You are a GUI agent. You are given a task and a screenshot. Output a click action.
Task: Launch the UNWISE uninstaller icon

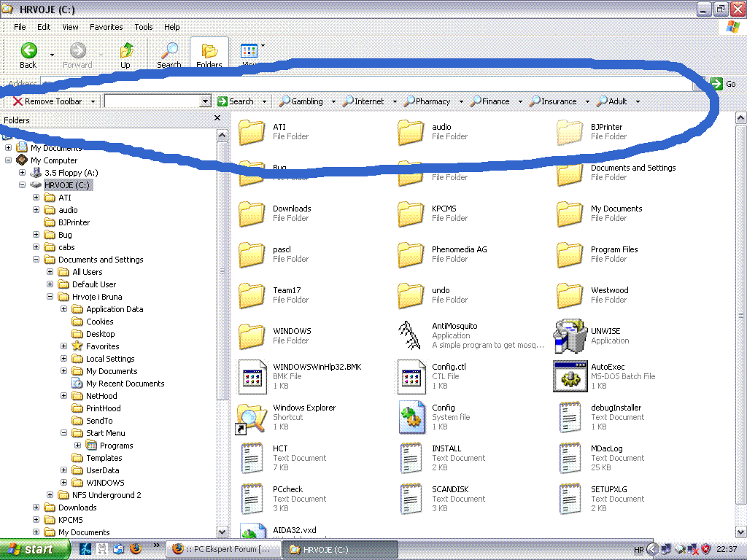570,335
